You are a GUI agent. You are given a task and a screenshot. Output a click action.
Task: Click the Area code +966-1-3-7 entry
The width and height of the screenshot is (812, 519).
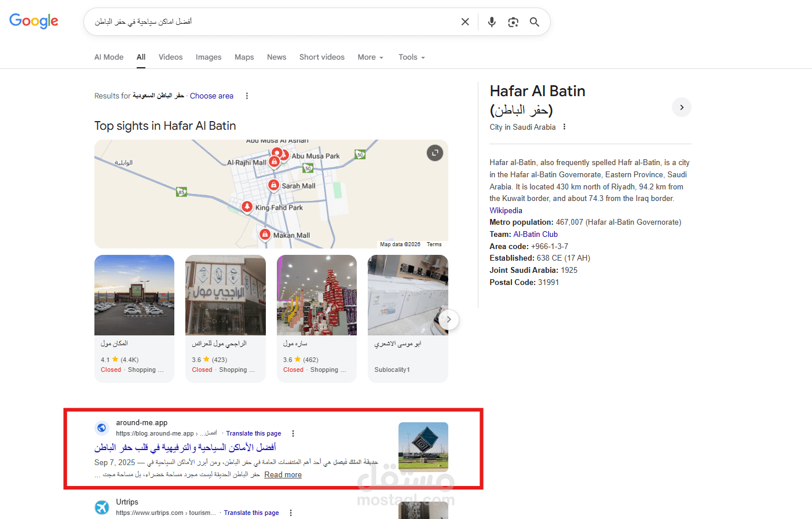[529, 246]
